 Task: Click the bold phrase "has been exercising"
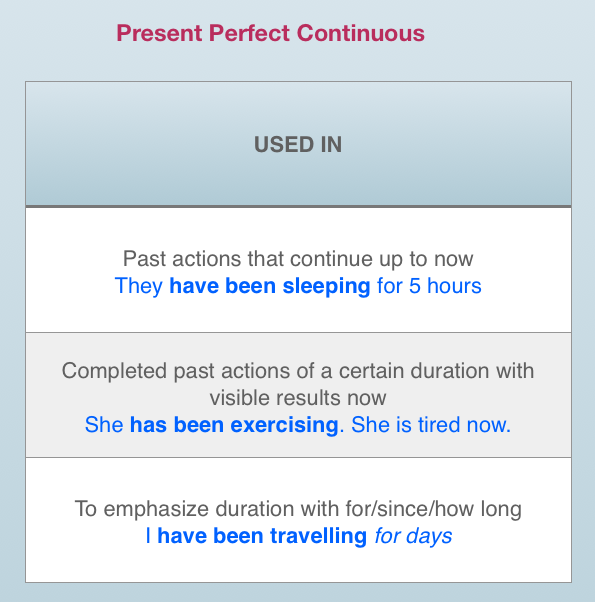234,425
